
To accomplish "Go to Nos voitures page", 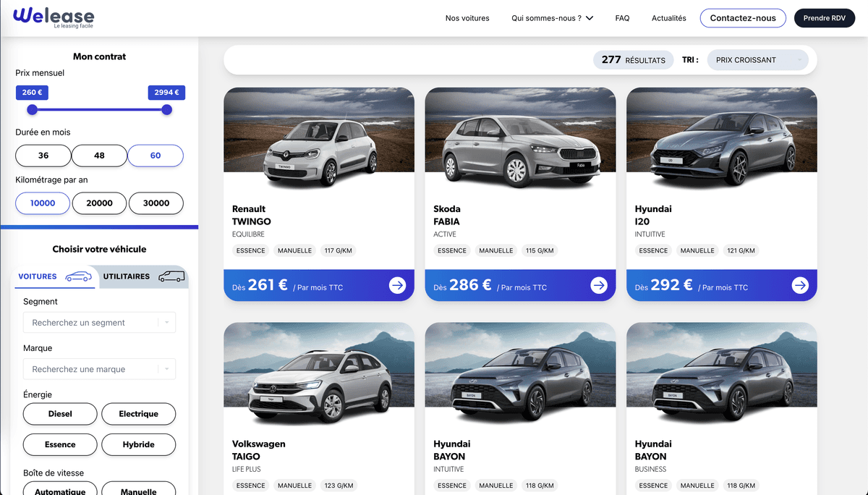I will [467, 18].
